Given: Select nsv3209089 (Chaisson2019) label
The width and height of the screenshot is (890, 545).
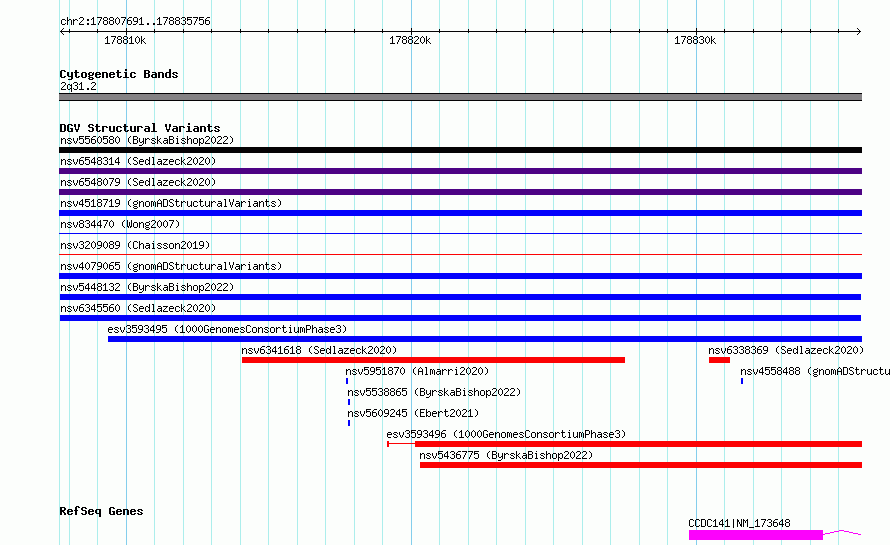Looking at the screenshot, I should tap(135, 245).
